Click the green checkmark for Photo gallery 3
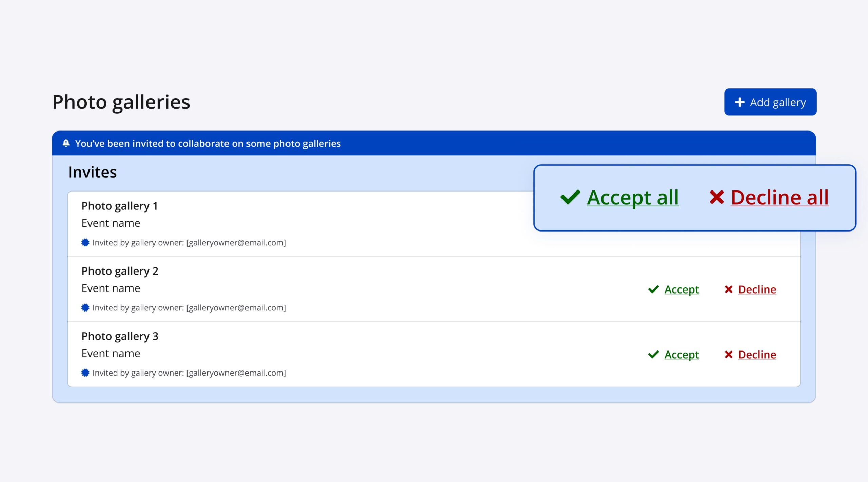Viewport: 868px width, 482px height. pos(653,355)
